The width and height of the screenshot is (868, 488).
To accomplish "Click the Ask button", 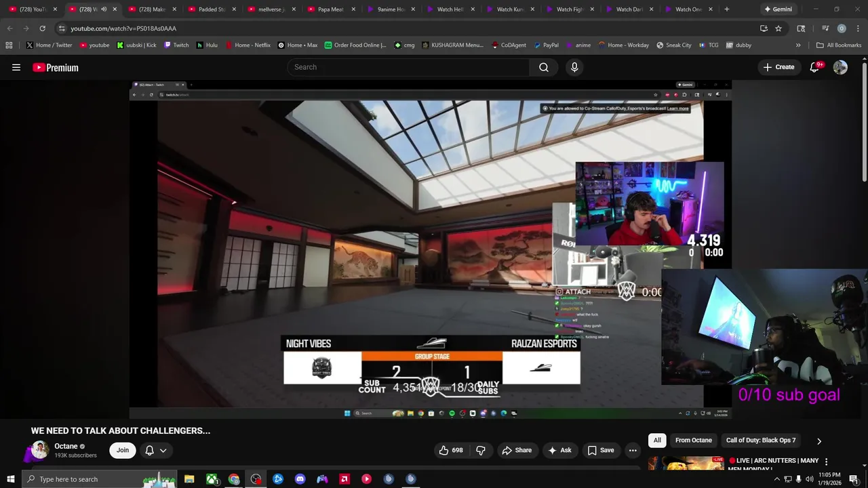I will pyautogui.click(x=559, y=450).
